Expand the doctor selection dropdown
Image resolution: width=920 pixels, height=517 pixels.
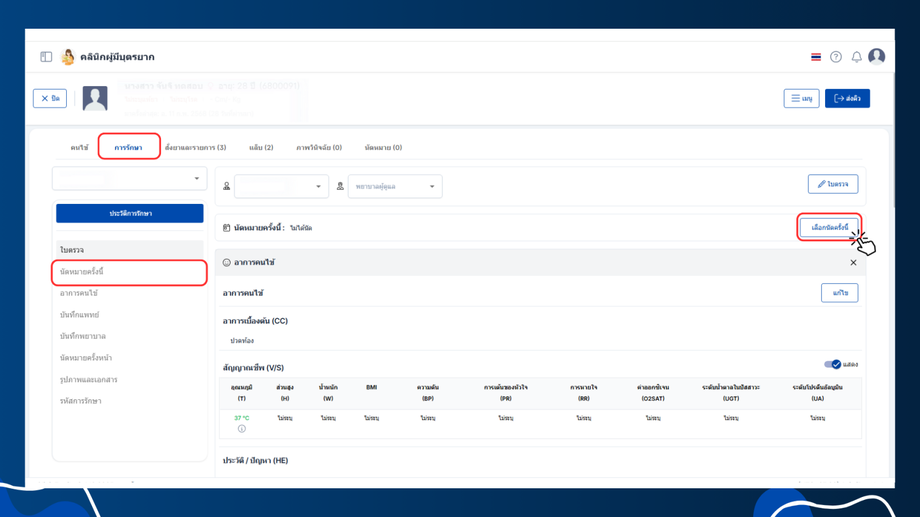[x=281, y=187]
